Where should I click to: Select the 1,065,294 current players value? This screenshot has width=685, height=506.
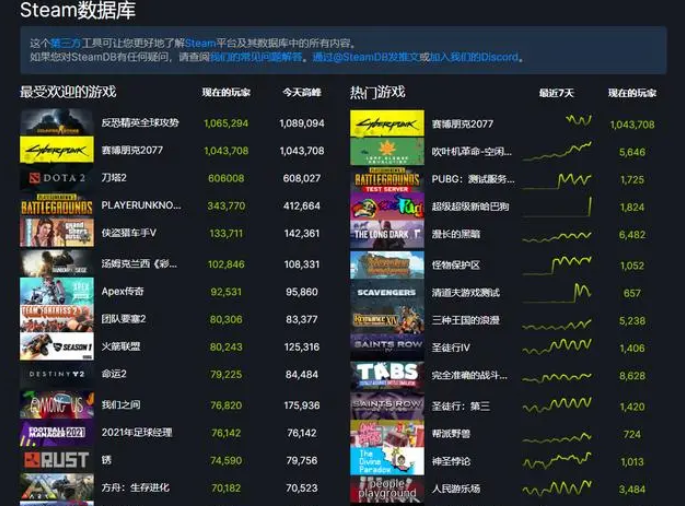[x=226, y=123]
